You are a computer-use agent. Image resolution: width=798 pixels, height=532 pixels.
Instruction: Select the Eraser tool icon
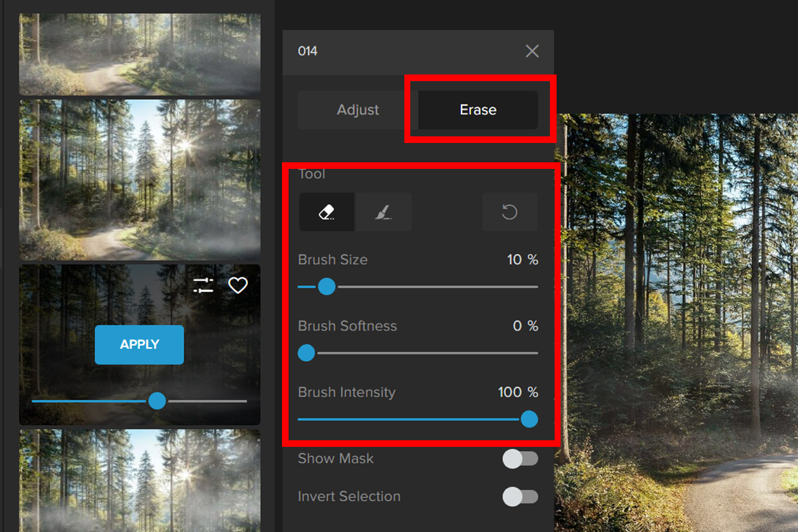click(x=326, y=212)
